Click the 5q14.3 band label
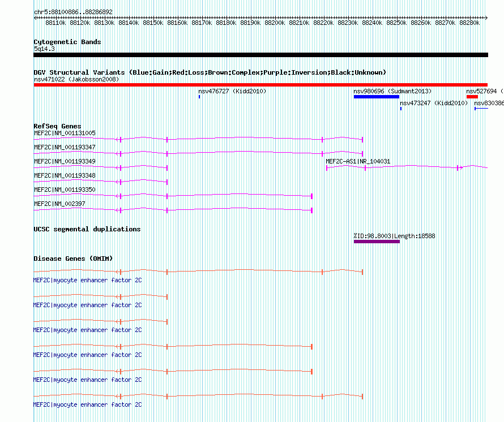 coord(44,49)
